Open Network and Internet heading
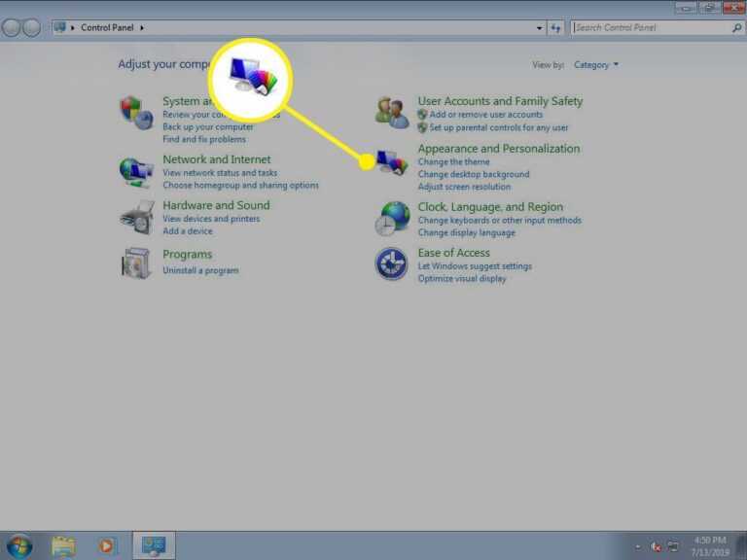The image size is (747, 560). (216, 159)
